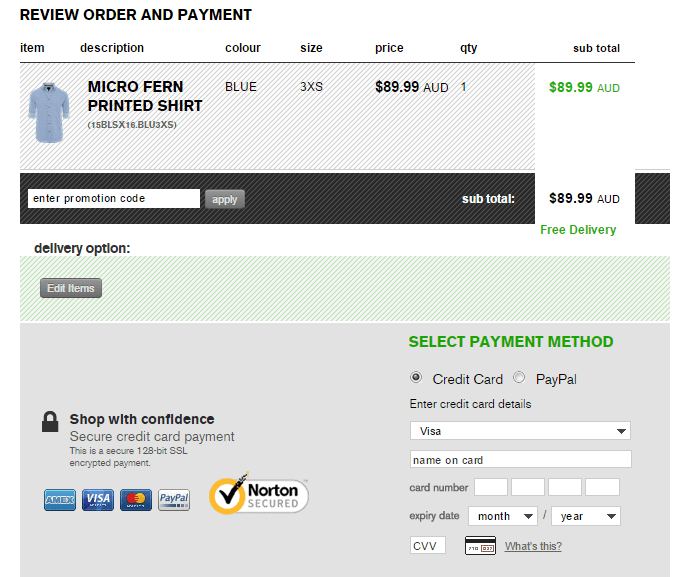
Task: Click the first card number box
Action: (491, 488)
